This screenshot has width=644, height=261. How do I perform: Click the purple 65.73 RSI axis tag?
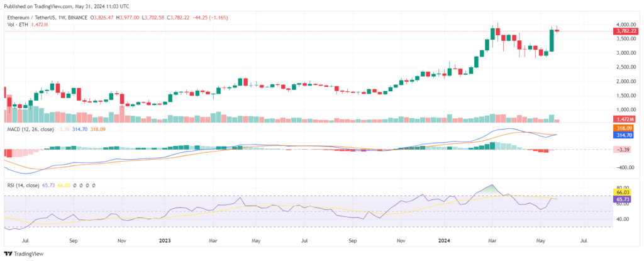[622, 199]
